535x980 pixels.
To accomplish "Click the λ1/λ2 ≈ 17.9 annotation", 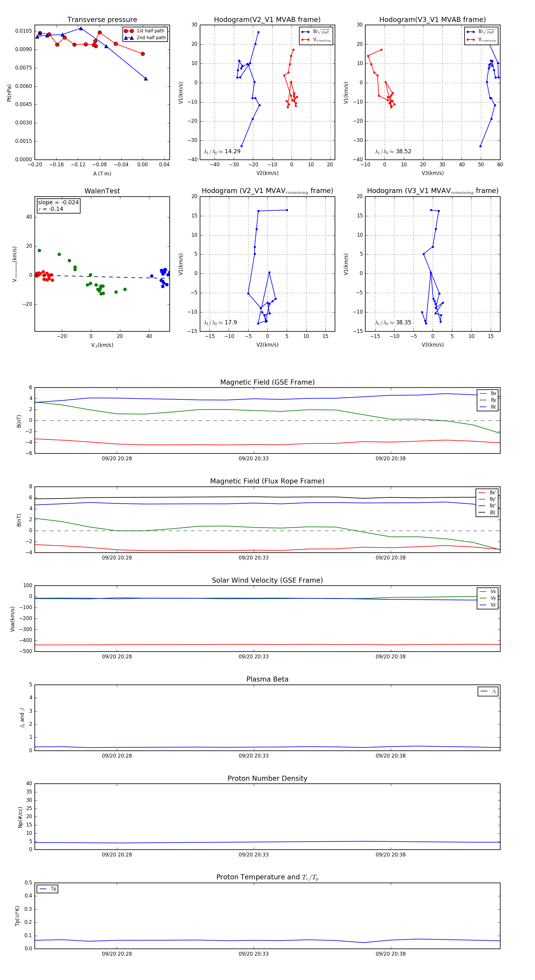I will click(220, 323).
